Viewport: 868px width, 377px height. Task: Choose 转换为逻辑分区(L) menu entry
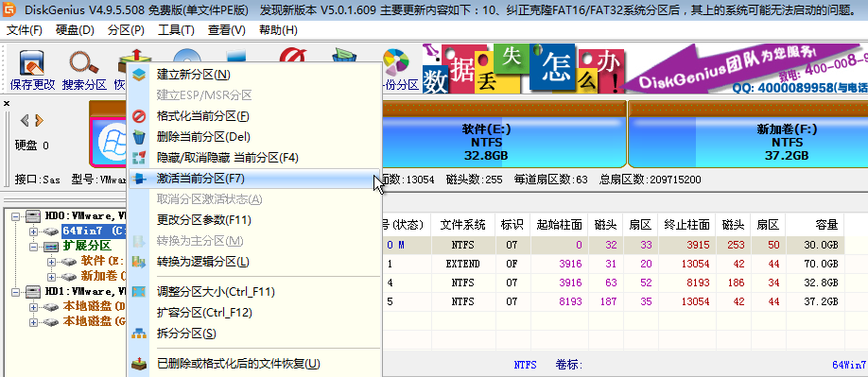[254, 262]
